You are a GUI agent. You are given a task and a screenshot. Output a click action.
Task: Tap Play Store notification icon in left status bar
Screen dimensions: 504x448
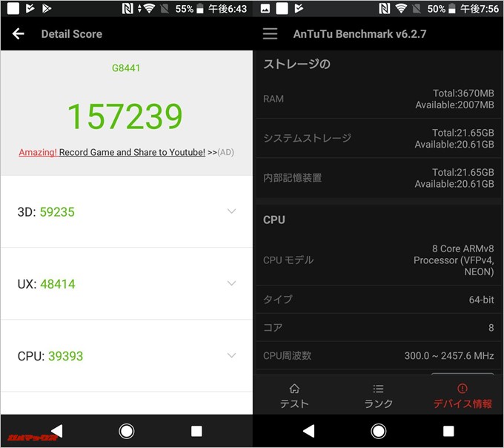coord(47,9)
